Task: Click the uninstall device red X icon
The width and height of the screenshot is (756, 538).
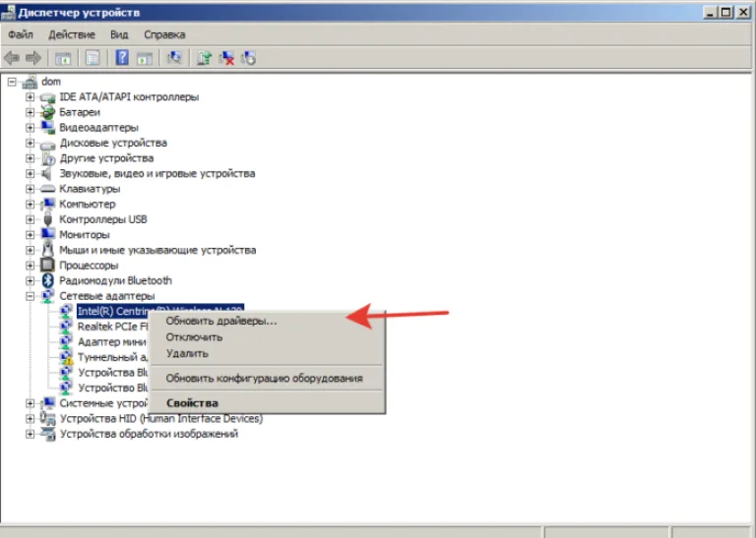Action: (226, 58)
